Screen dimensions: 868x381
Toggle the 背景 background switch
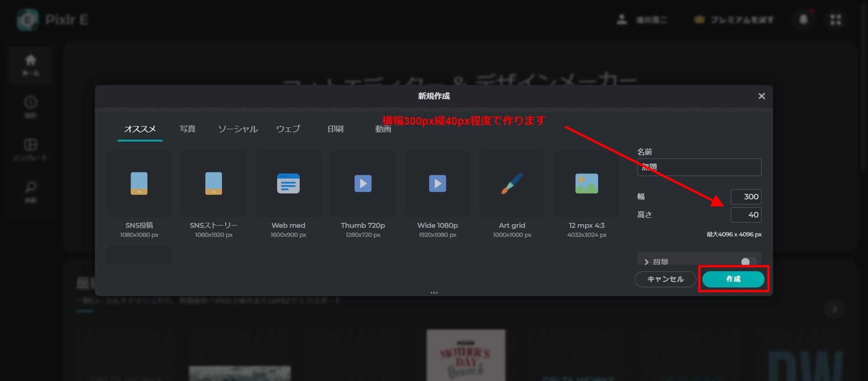748,262
